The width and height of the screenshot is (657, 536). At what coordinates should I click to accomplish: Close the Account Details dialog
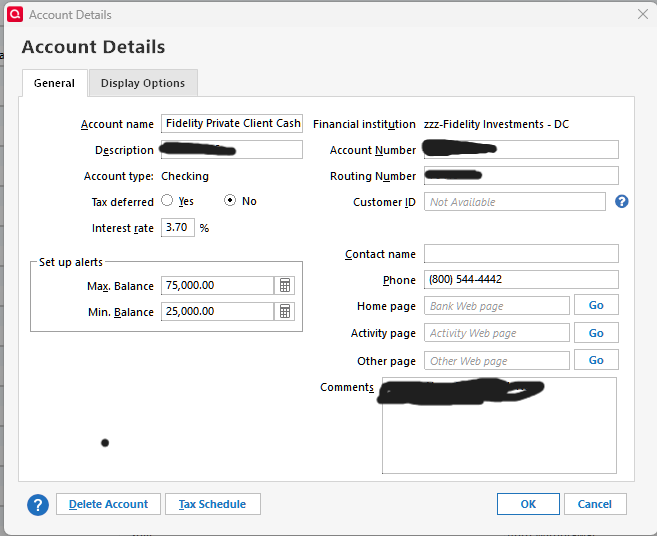coord(642,14)
